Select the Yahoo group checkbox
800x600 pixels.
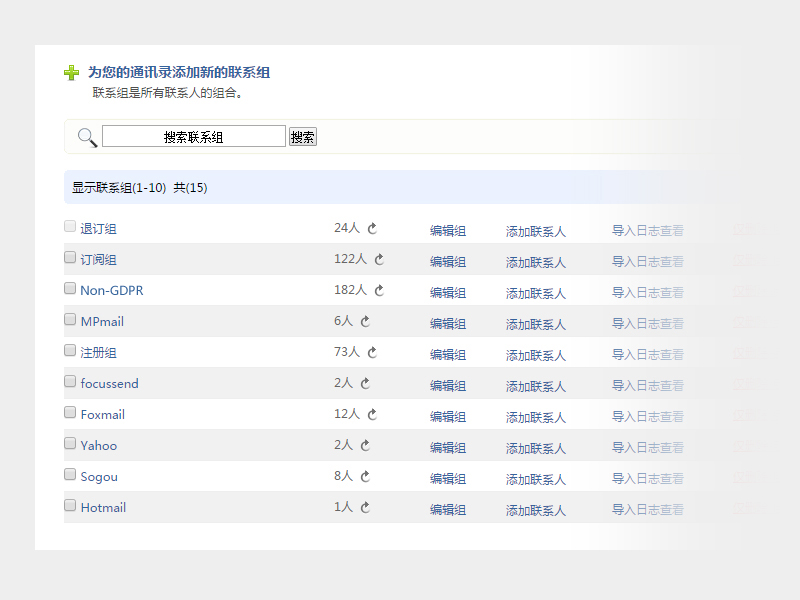coord(70,443)
